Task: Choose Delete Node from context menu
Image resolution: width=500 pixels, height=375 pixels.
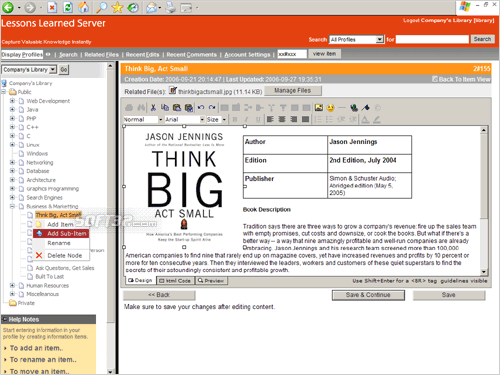Action: coord(61,256)
